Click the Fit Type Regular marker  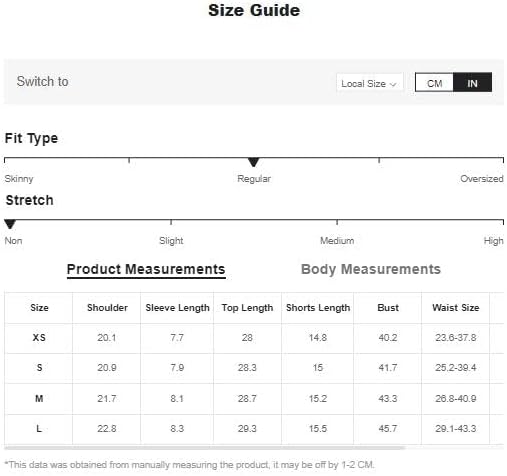(x=254, y=162)
